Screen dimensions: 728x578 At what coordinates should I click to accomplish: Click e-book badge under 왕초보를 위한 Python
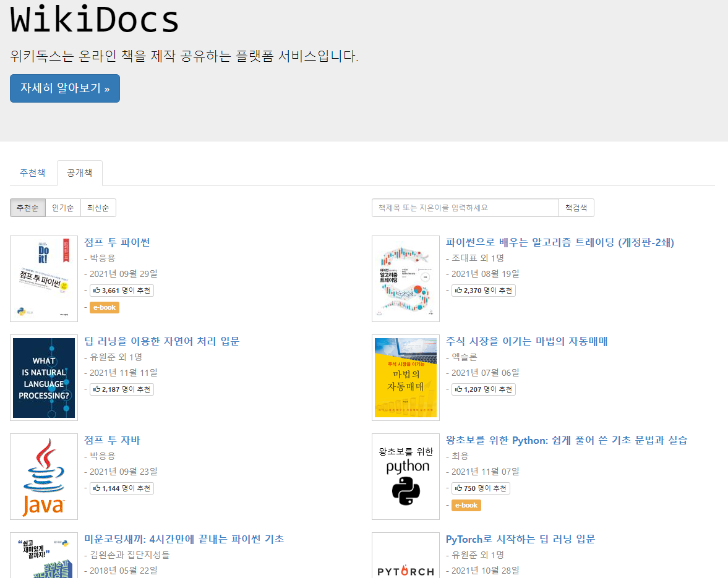[x=466, y=505]
